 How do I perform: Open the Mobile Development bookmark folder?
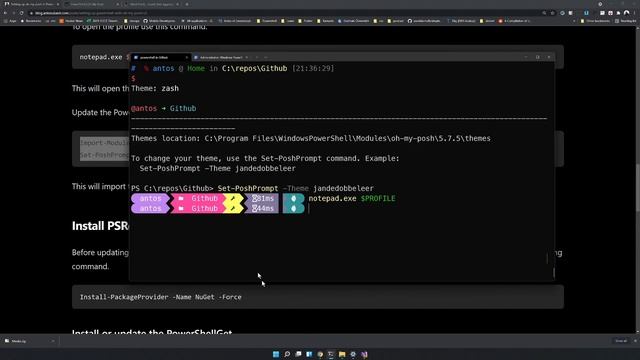[159, 21]
